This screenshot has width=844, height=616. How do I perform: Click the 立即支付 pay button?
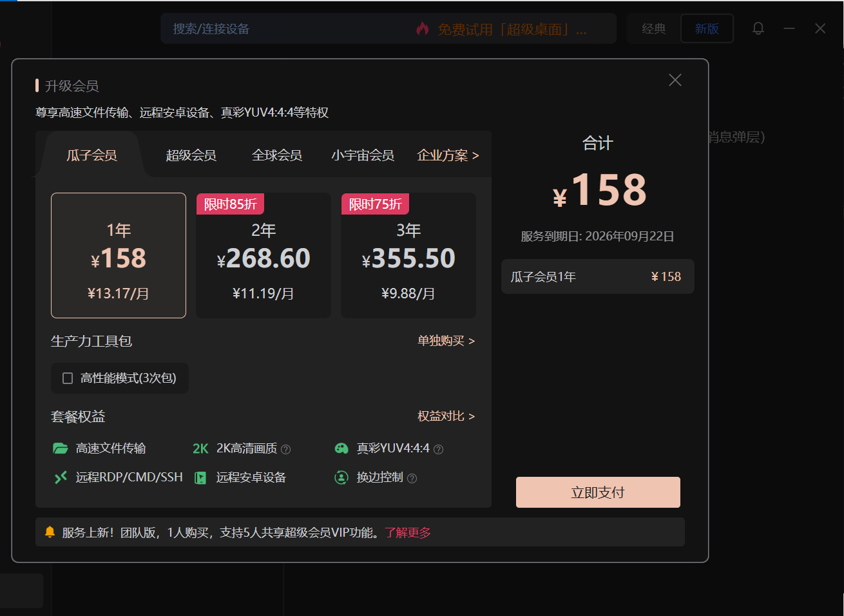click(x=598, y=492)
